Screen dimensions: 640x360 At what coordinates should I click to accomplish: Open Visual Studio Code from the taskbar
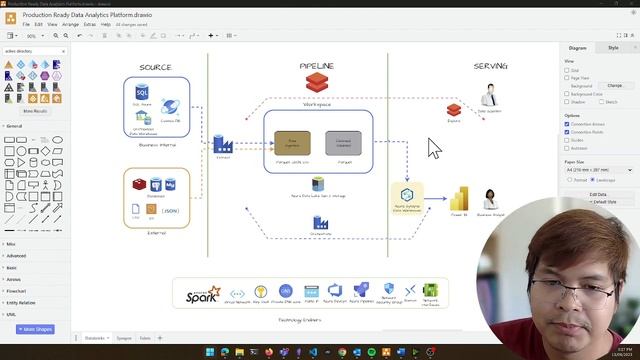(313, 352)
